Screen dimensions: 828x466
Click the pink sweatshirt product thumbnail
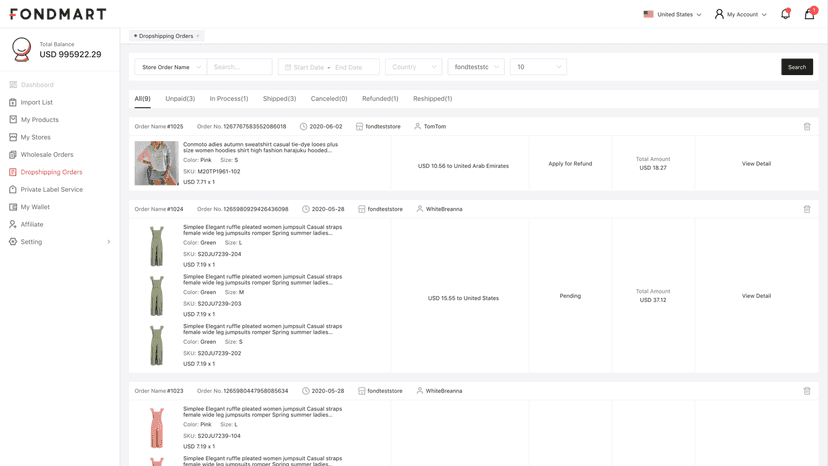[156, 163]
